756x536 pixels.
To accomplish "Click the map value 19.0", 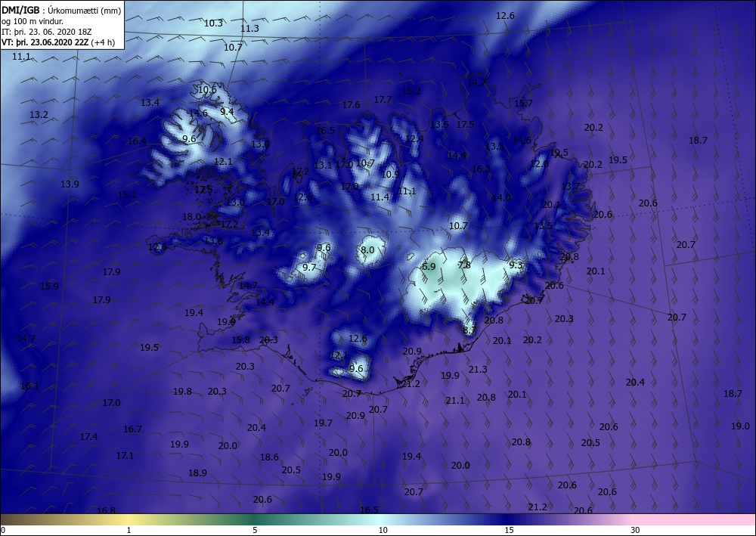I will 741,426.
